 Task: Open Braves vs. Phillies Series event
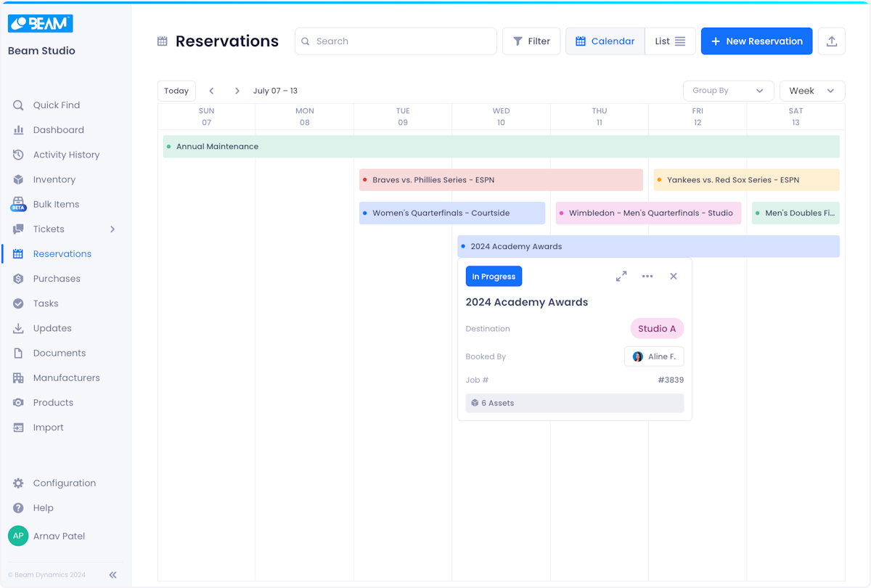pos(501,180)
